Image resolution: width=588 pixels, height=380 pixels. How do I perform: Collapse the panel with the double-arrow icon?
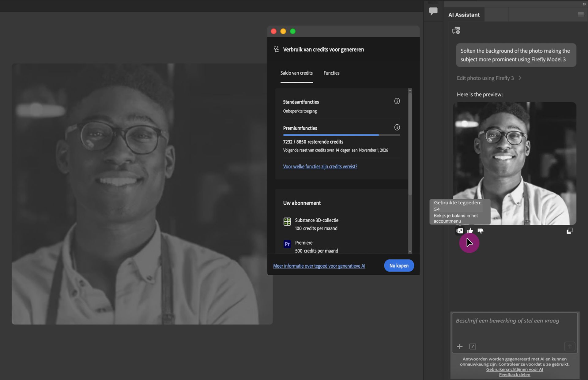click(584, 4)
